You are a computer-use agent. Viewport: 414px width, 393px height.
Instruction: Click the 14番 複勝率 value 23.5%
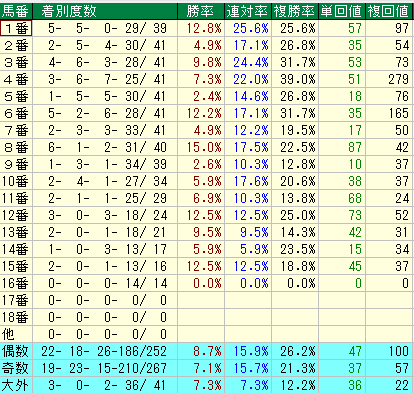pyautogui.click(x=298, y=249)
